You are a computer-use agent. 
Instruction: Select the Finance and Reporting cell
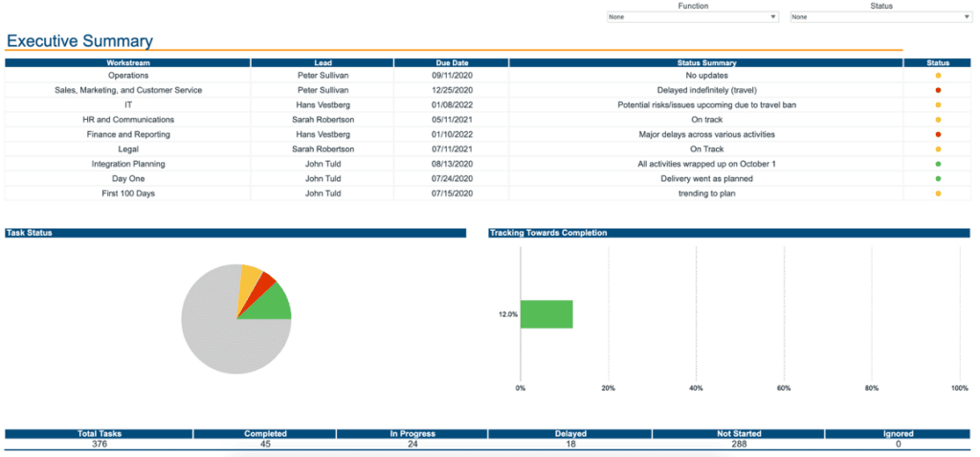tap(128, 134)
